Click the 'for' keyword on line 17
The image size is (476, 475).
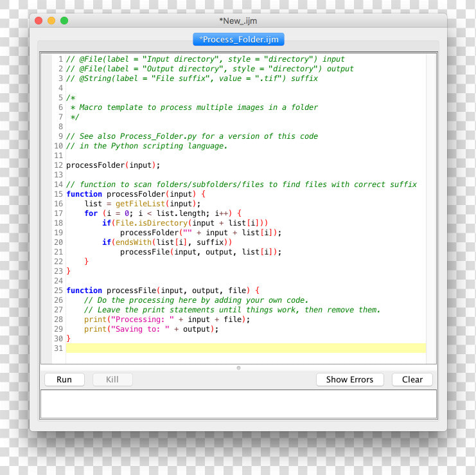click(91, 213)
